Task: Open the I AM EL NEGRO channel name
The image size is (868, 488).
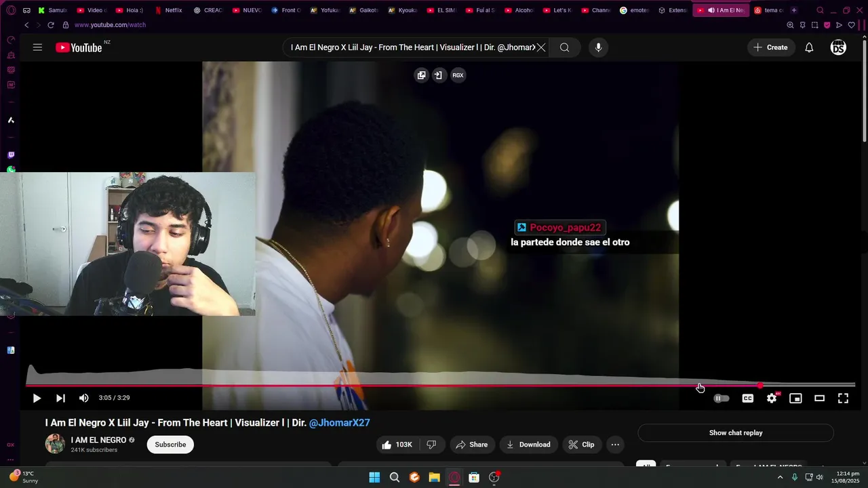Action: (x=98, y=440)
